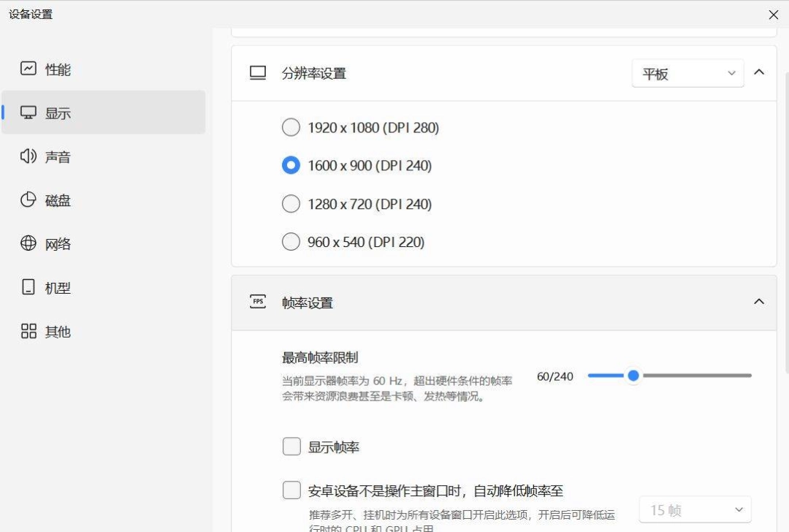789x532 pixels.
Task: Click the 最高帧率限制 label
Action: 320,358
